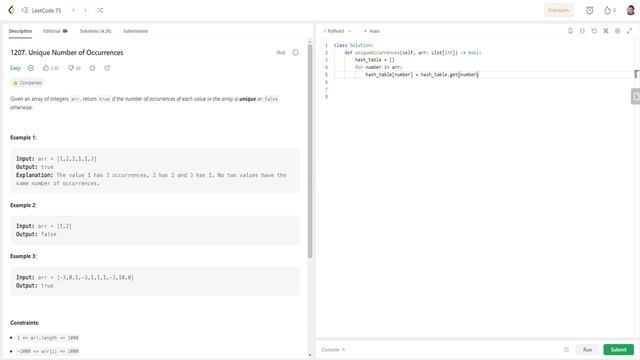The image size is (640, 360).
Task: Run the code
Action: [x=587, y=350]
